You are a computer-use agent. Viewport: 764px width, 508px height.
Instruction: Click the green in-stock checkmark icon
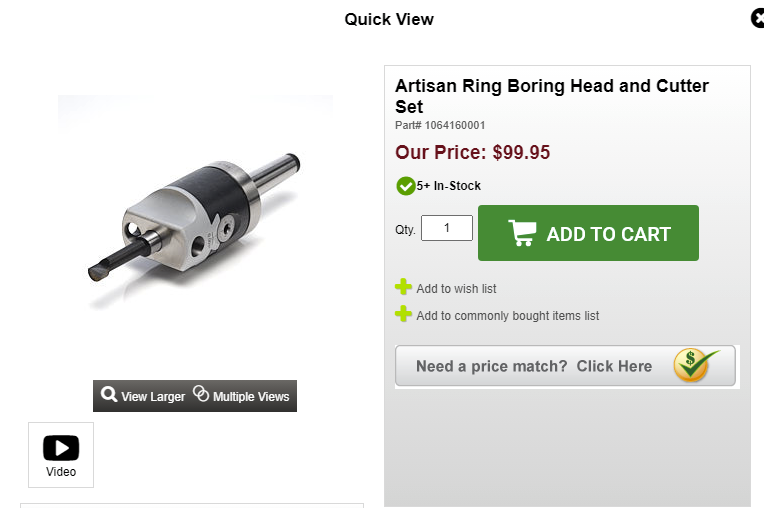coord(405,186)
